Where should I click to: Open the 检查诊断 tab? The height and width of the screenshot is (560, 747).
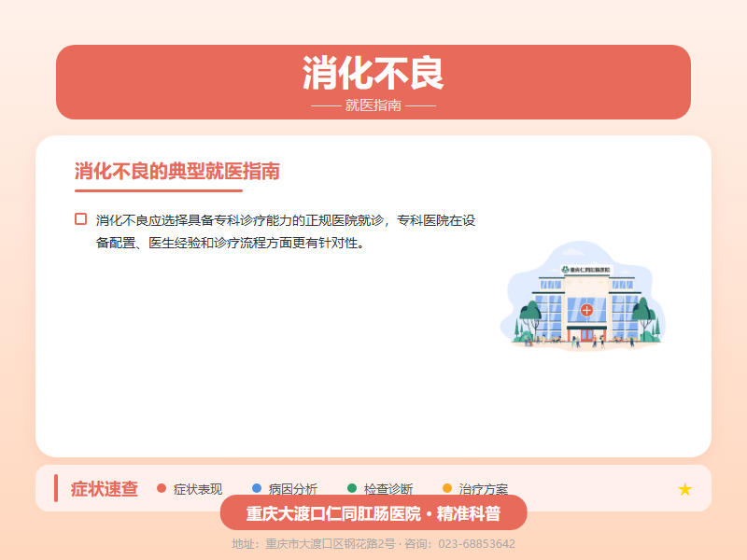click(388, 489)
